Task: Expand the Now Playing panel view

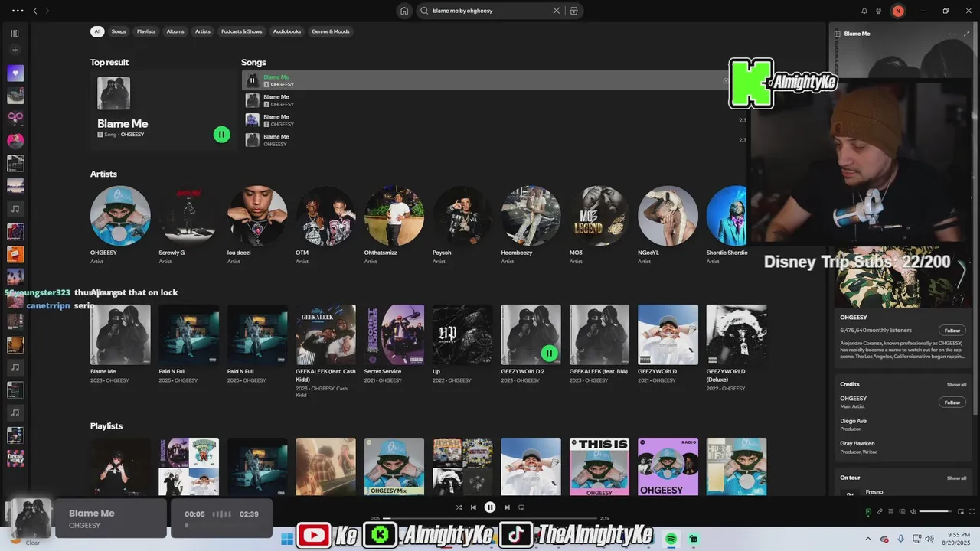Action: point(966,34)
